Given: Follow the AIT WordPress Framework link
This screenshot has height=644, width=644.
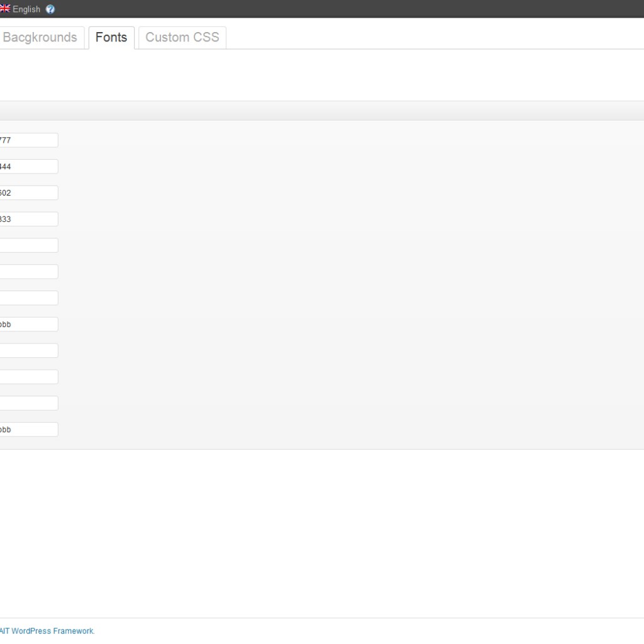Looking at the screenshot, I should [x=47, y=631].
